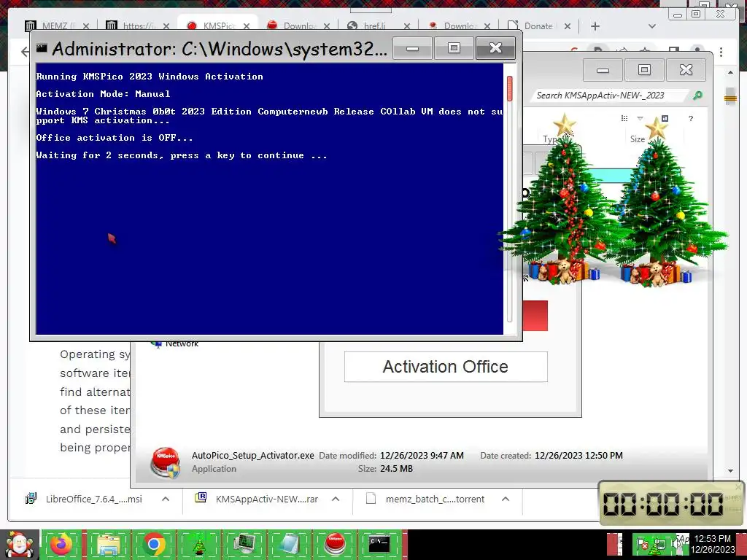
Task: Open Action Center flag in system tray
Action: [x=642, y=544]
